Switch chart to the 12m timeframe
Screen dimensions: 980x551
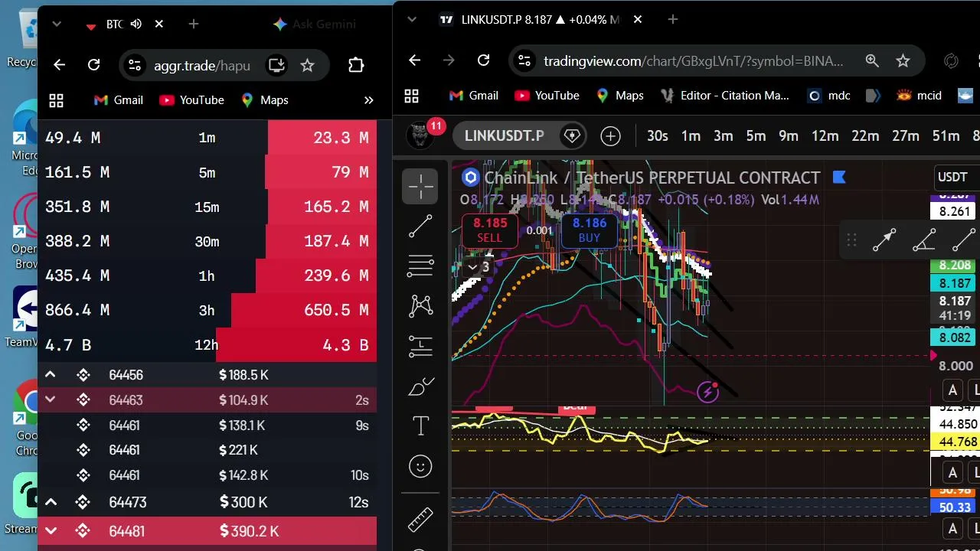825,136
